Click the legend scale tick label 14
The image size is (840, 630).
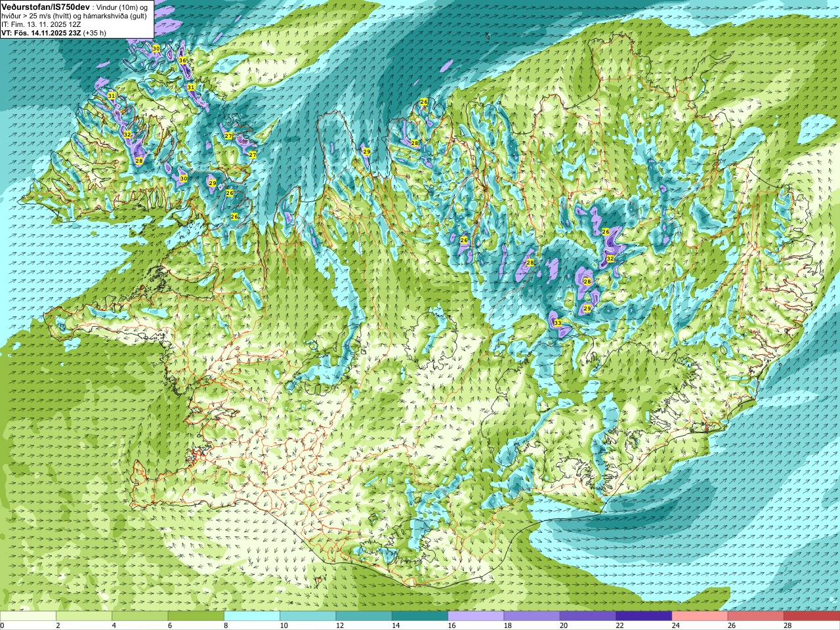(x=396, y=625)
